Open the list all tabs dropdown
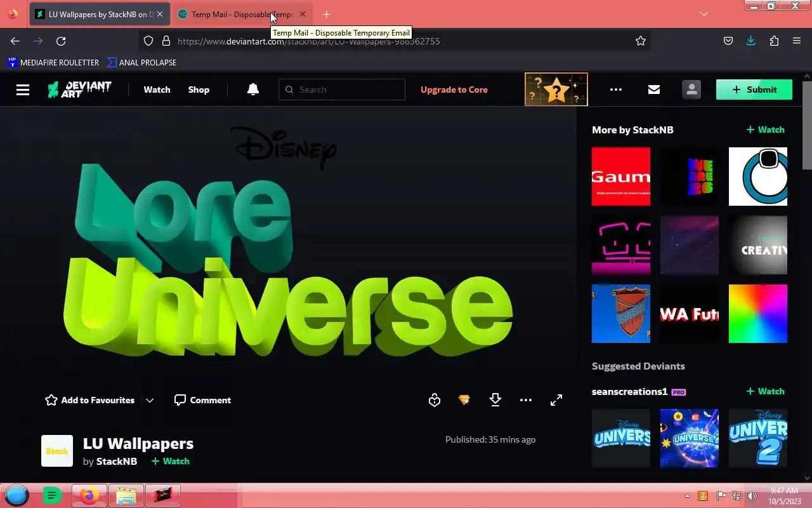Viewport: 812px width, 508px height. (704, 14)
